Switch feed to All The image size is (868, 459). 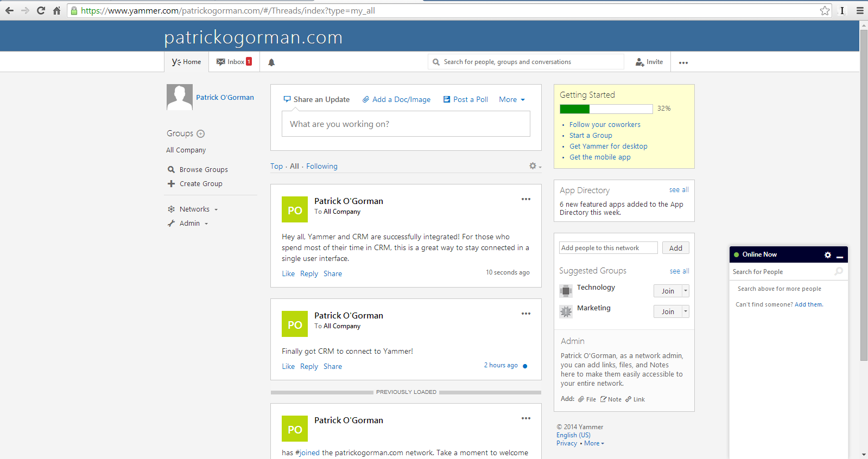click(x=294, y=166)
